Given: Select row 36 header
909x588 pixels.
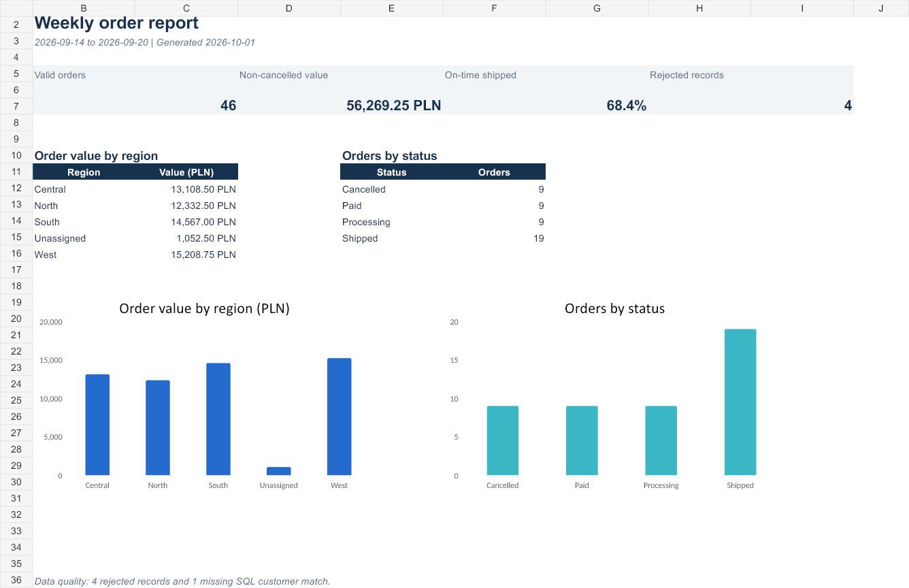Looking at the screenshot, I should (x=16, y=580).
